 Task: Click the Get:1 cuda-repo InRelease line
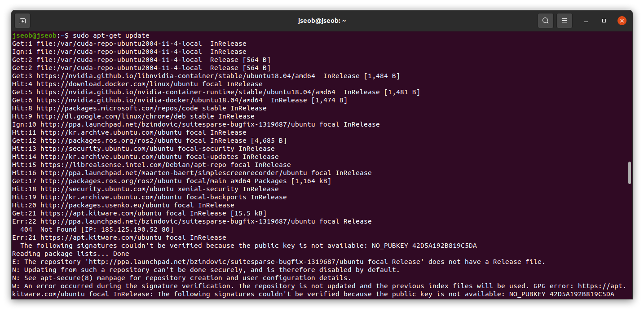tap(129, 44)
